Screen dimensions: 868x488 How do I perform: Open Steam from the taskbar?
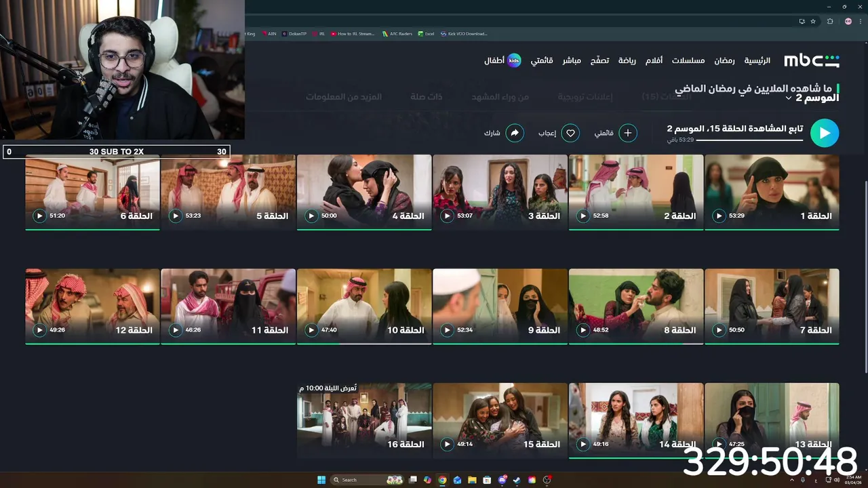coord(517,480)
